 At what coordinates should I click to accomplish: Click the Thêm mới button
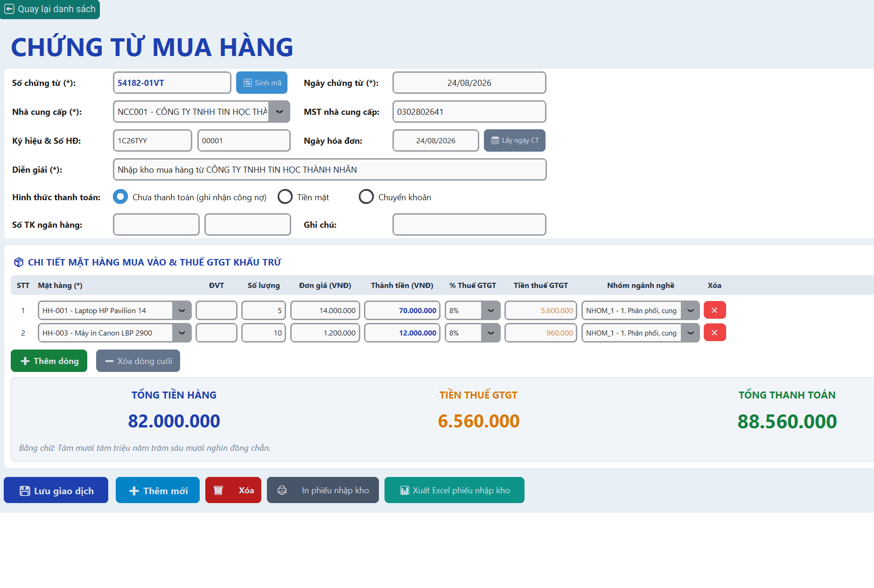(158, 490)
